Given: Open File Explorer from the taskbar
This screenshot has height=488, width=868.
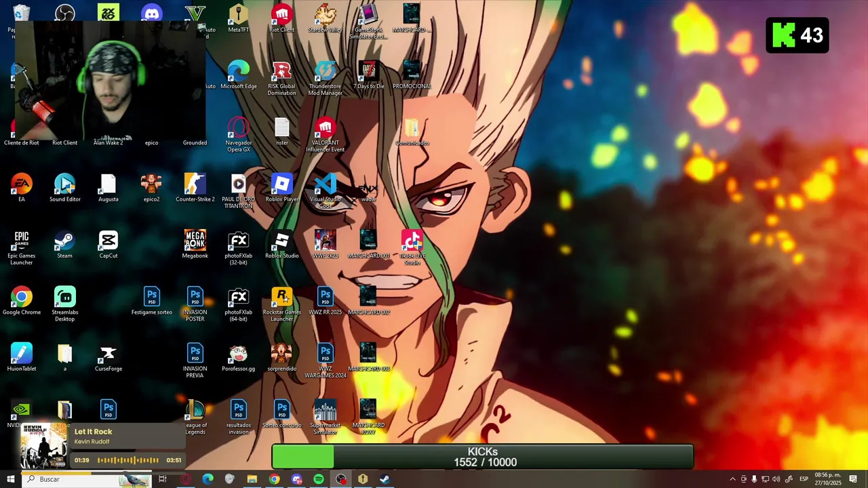Looking at the screenshot, I should coord(252,479).
